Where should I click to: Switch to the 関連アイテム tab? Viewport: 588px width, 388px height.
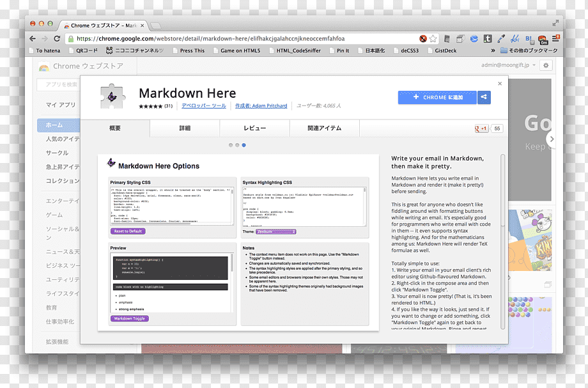(x=325, y=128)
